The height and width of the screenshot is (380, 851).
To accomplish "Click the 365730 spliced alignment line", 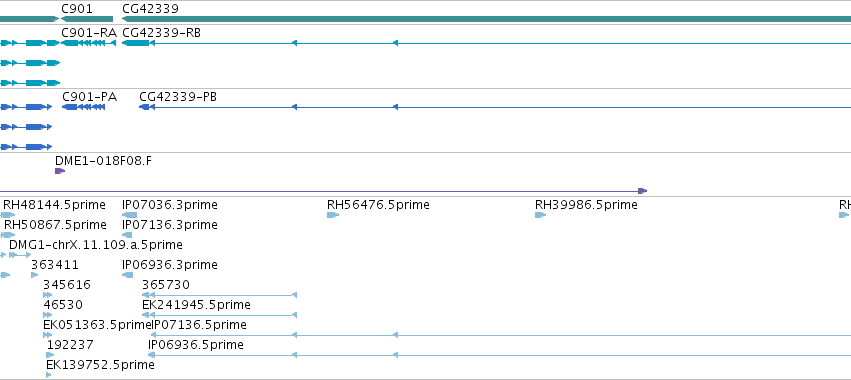I will tap(219, 295).
